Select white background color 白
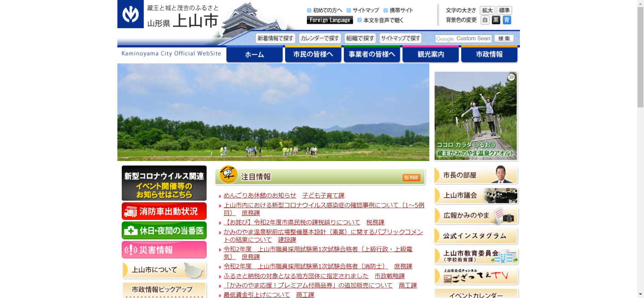644x298 pixels. click(x=485, y=20)
